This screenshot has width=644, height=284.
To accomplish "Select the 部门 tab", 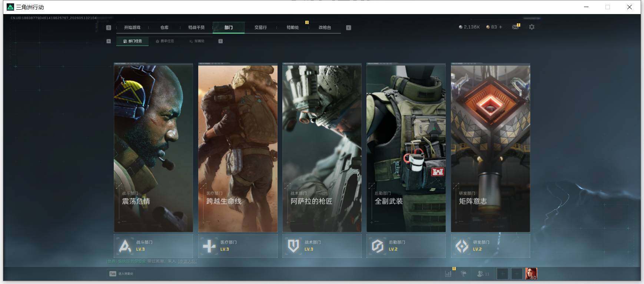I will click(228, 27).
